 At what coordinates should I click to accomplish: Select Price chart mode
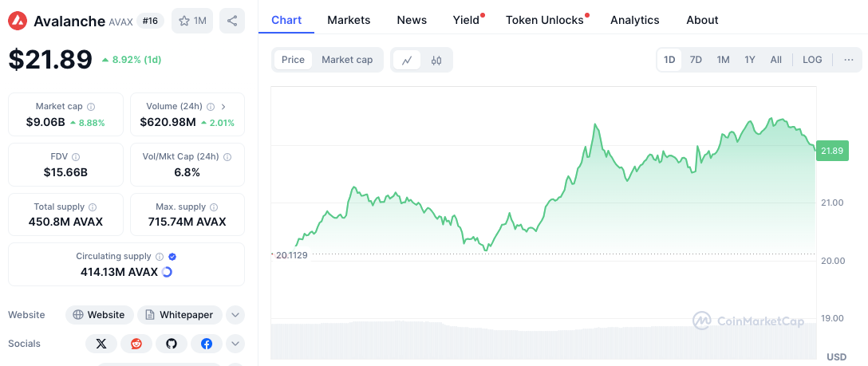(x=293, y=60)
